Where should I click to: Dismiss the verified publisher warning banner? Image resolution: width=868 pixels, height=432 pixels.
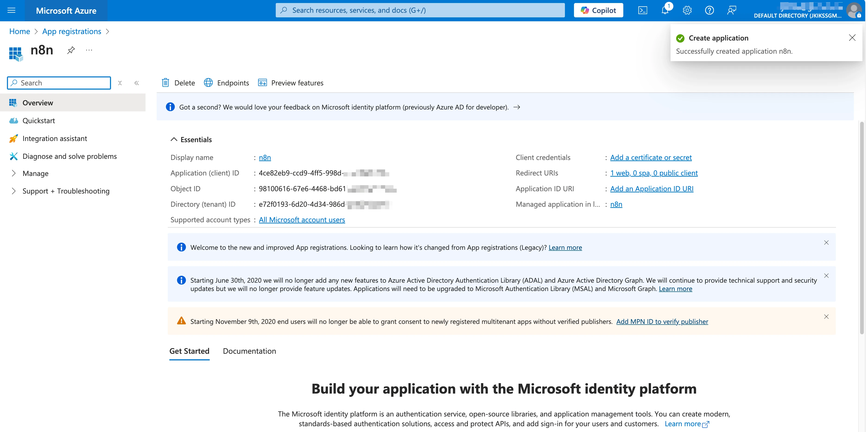(827, 316)
